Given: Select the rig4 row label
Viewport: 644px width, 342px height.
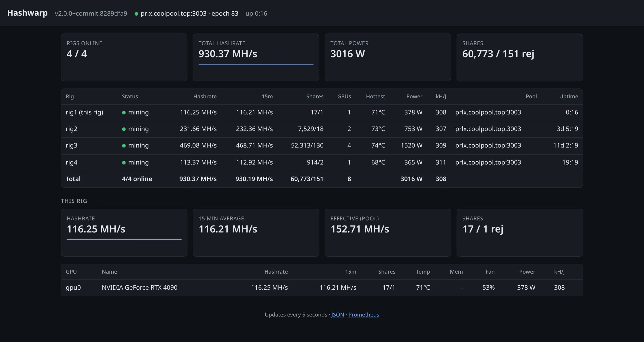Looking at the screenshot, I should pyautogui.click(x=72, y=162).
